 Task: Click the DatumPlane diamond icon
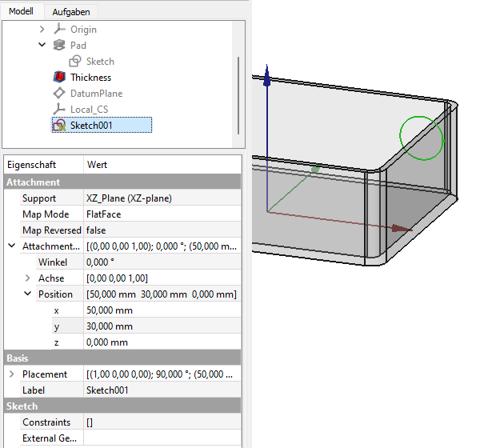coord(58,94)
